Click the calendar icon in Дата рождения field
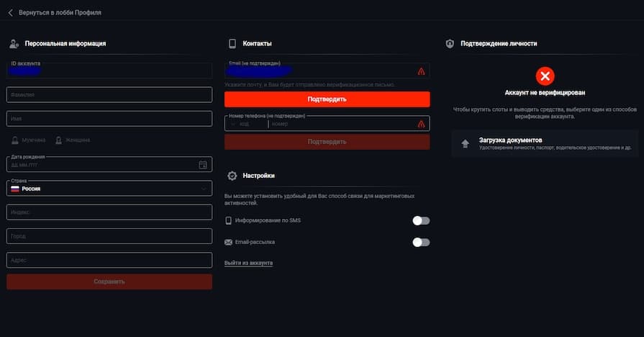The width and height of the screenshot is (644, 337). [x=203, y=165]
